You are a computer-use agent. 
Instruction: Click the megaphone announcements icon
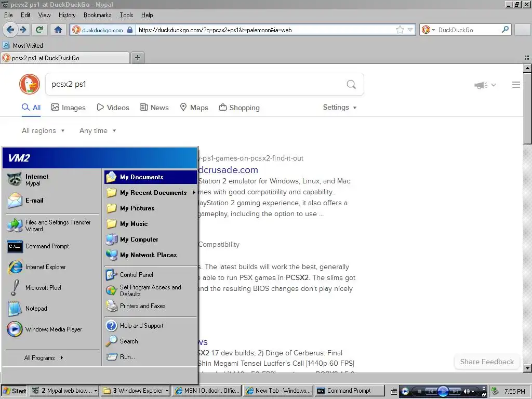(481, 85)
